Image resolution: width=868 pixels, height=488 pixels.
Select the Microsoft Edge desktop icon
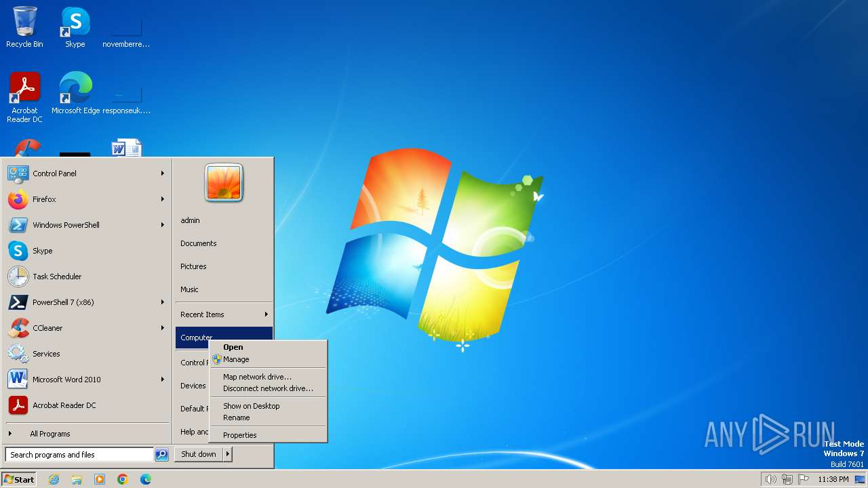click(75, 93)
